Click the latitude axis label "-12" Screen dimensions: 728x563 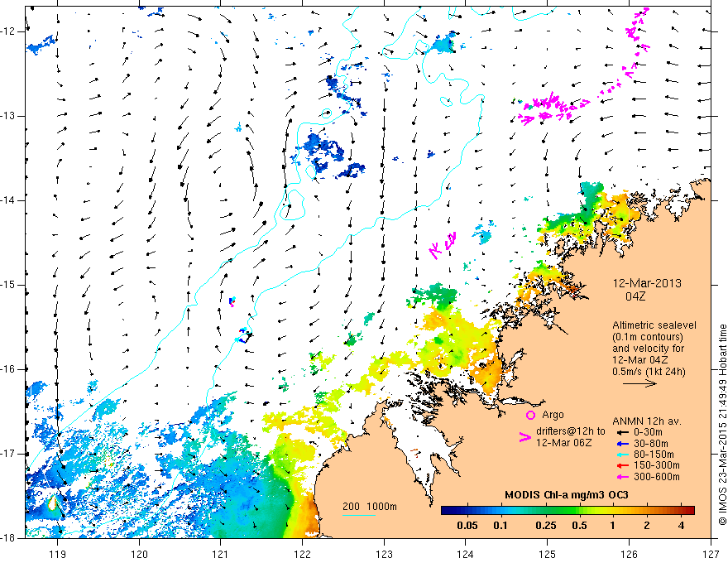point(9,31)
